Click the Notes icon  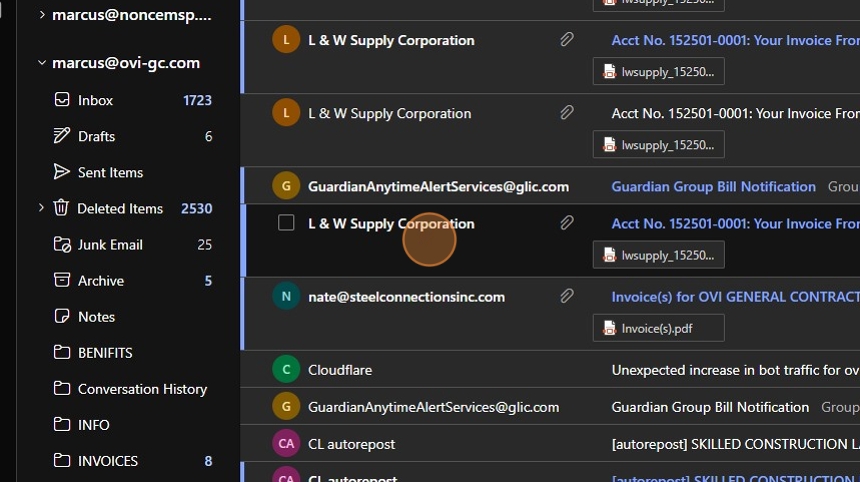pyautogui.click(x=62, y=316)
